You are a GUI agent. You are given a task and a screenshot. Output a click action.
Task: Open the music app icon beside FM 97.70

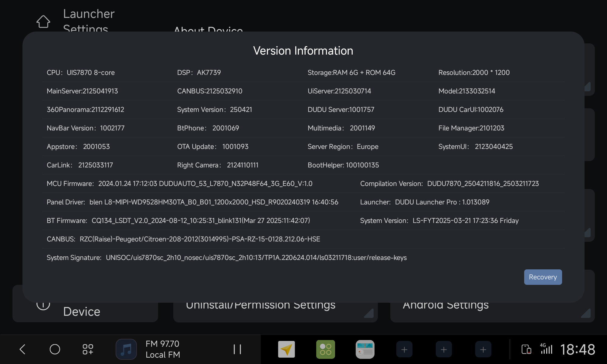pos(126,349)
